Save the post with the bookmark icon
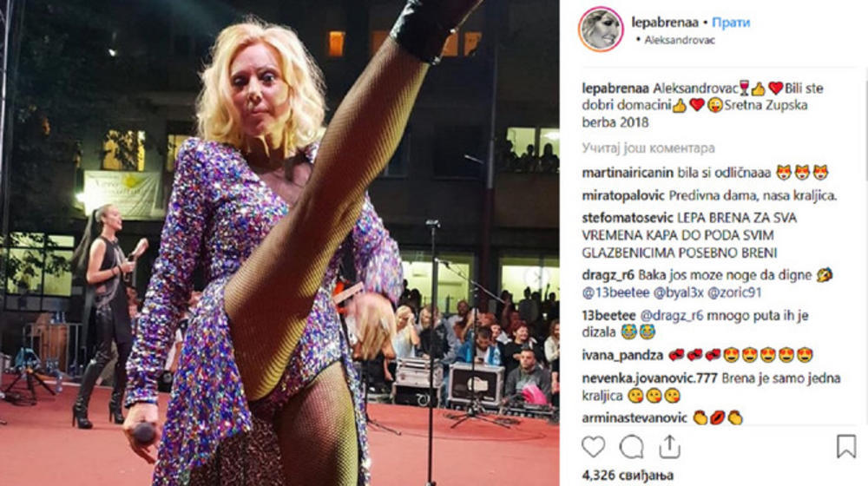 point(845,446)
